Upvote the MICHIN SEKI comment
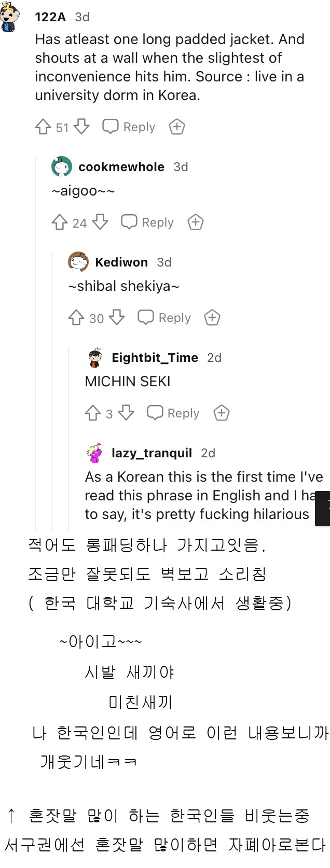Screen dimensions: 330x868 [x=93, y=413]
